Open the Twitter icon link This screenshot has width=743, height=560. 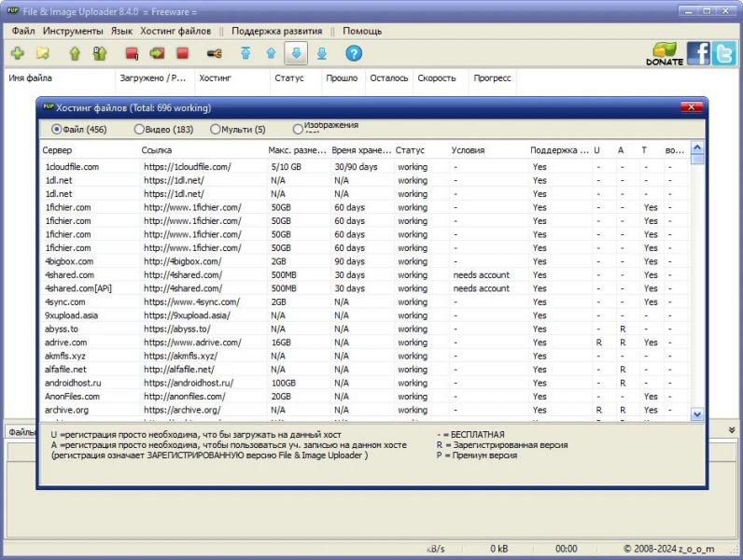pos(724,53)
